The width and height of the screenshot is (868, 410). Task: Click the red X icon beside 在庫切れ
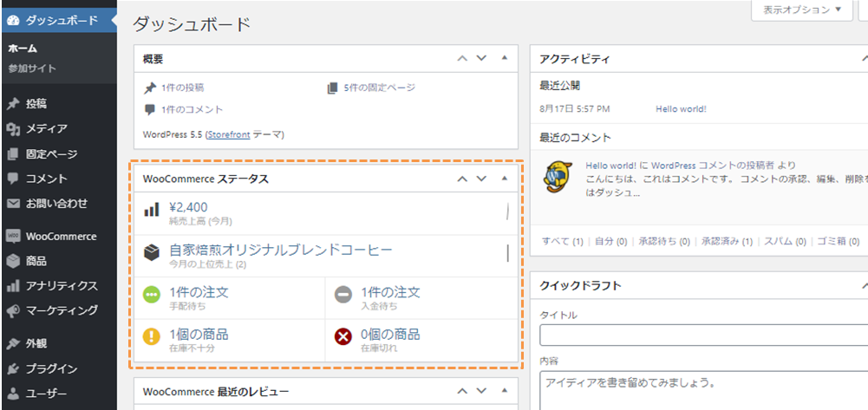[343, 337]
